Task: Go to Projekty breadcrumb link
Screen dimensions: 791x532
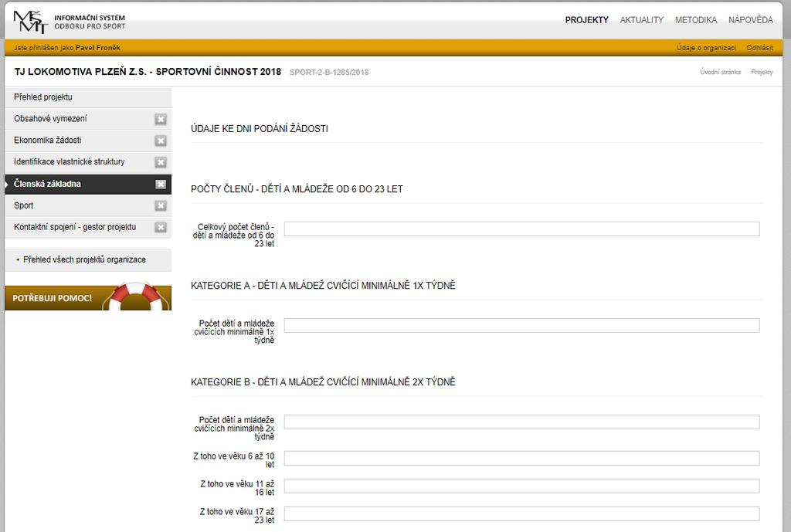Action: pos(762,72)
